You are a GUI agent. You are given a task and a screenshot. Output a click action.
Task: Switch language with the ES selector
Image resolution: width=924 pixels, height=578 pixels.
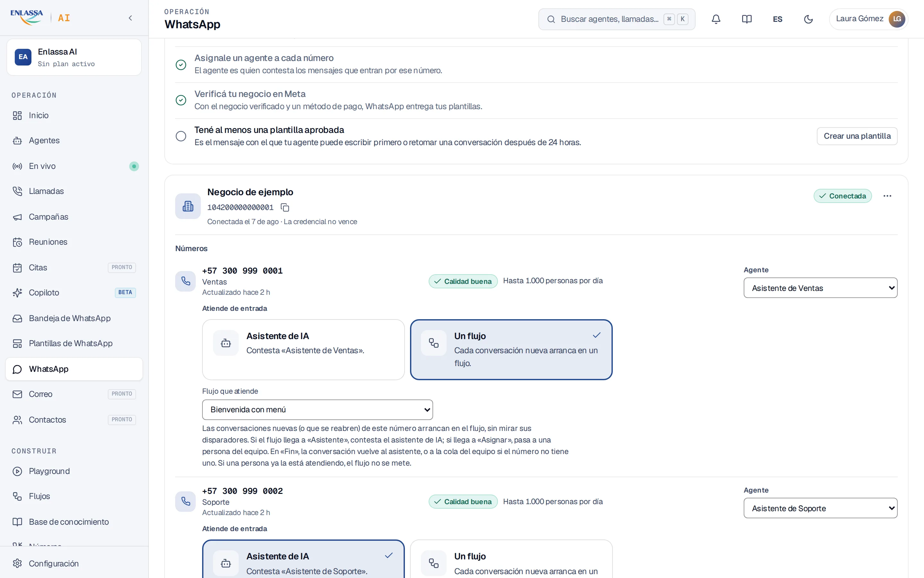(x=777, y=19)
